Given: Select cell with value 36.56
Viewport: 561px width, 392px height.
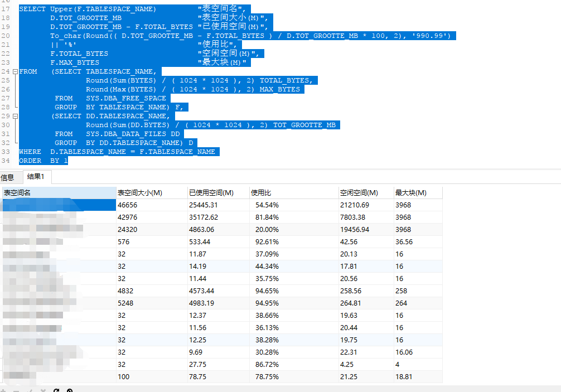Looking at the screenshot, I should coord(418,242).
